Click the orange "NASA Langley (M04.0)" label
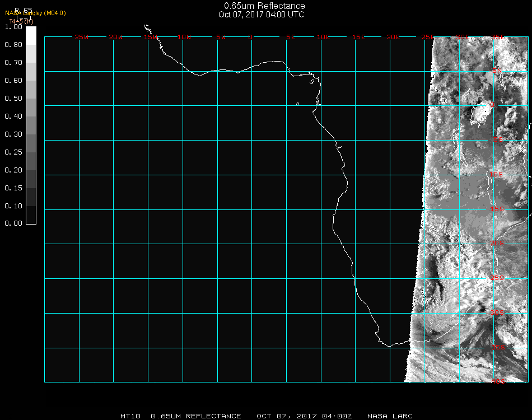Image resolution: width=532 pixels, height=420 pixels. 35,13
